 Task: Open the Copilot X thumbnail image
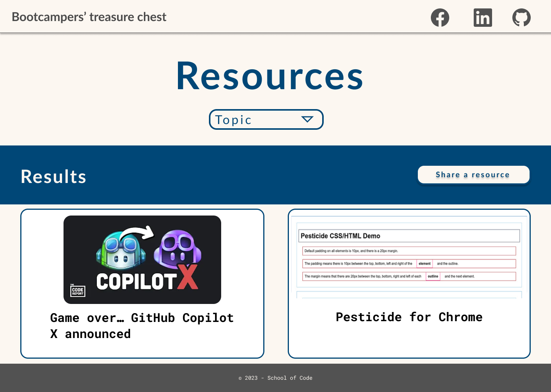(142, 260)
